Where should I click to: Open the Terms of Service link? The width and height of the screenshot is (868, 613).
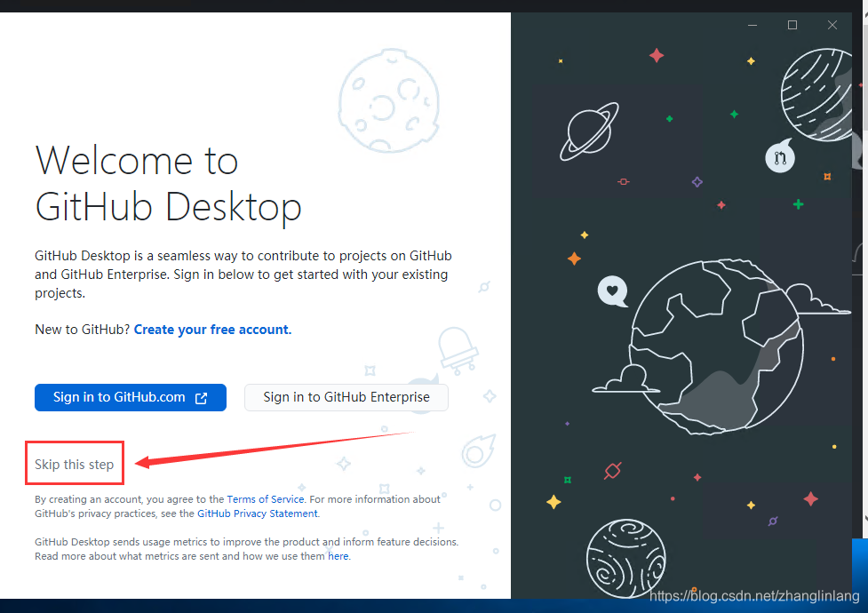(x=265, y=499)
